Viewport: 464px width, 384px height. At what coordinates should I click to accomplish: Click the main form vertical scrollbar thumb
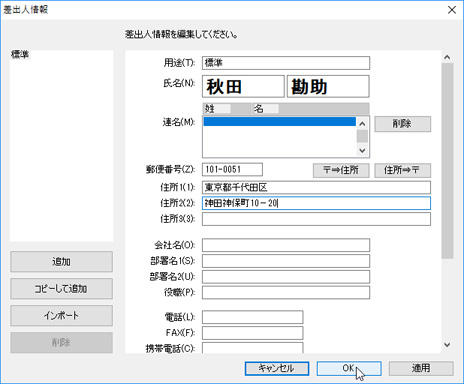pos(447,161)
